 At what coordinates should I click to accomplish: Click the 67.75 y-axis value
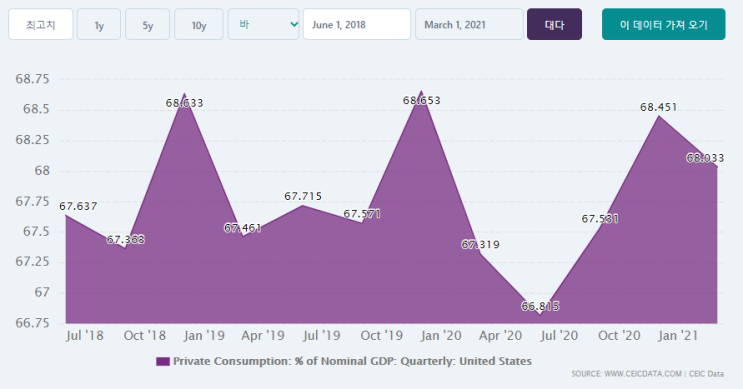(x=32, y=201)
